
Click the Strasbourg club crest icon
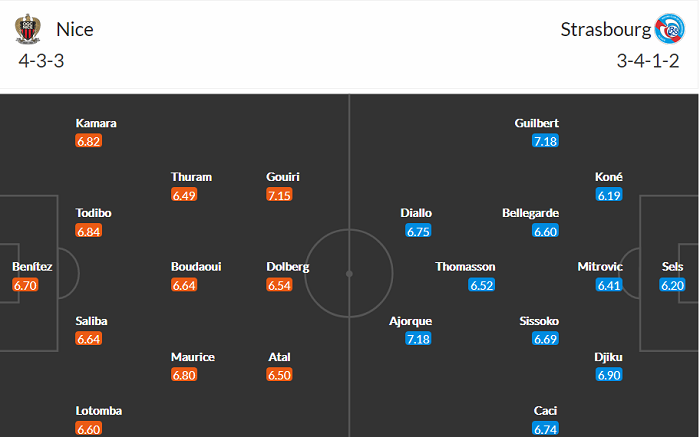(669, 29)
